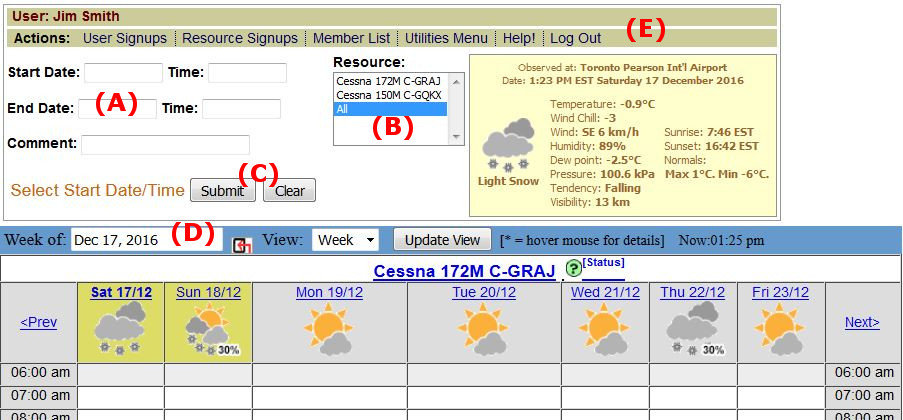Select All in Resource list
Viewport: 903px width, 420px height.
390,109
